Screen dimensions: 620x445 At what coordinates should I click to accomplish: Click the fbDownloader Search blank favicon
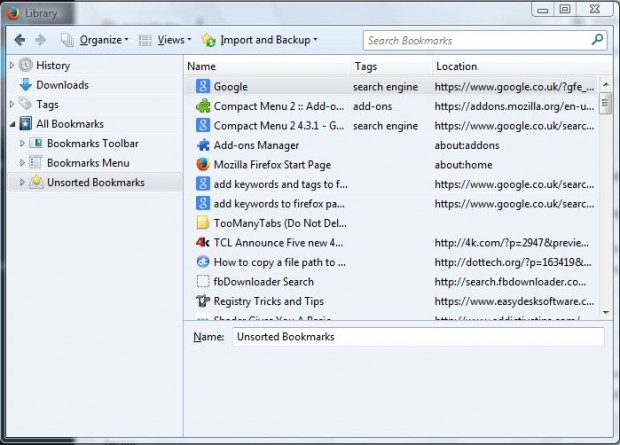click(x=203, y=281)
